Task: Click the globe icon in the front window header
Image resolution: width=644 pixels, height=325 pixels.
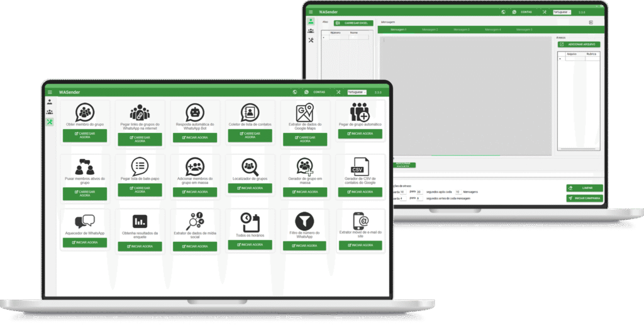Action: (x=295, y=92)
